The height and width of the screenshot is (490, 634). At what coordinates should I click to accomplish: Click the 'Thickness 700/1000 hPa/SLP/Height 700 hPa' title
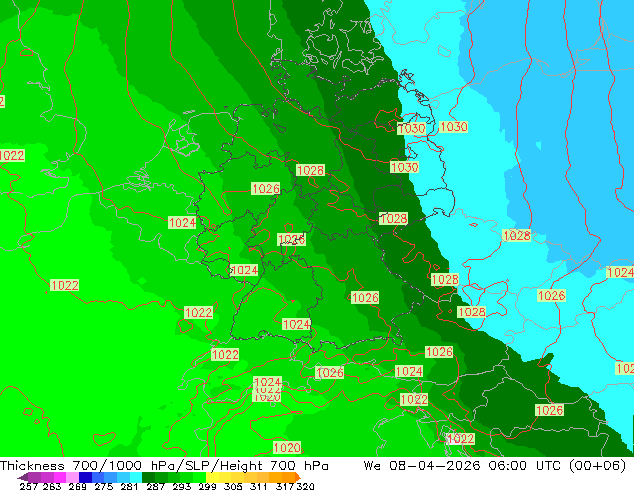[164, 465]
